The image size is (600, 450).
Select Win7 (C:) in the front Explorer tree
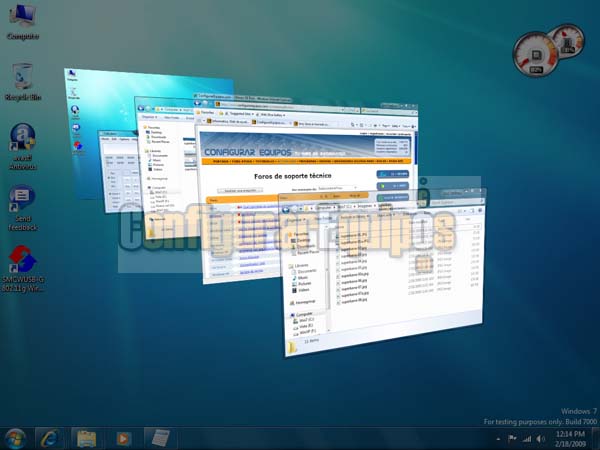(306, 320)
